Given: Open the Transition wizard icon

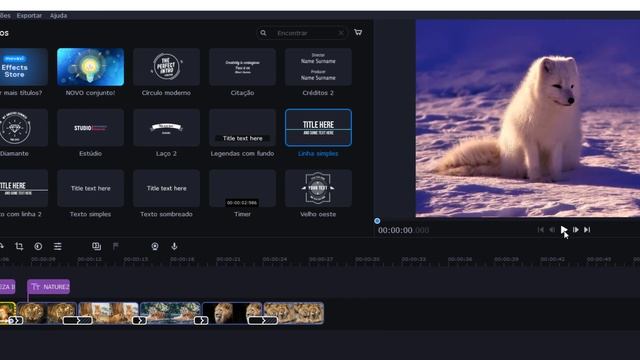Looking at the screenshot, I should [x=96, y=246].
